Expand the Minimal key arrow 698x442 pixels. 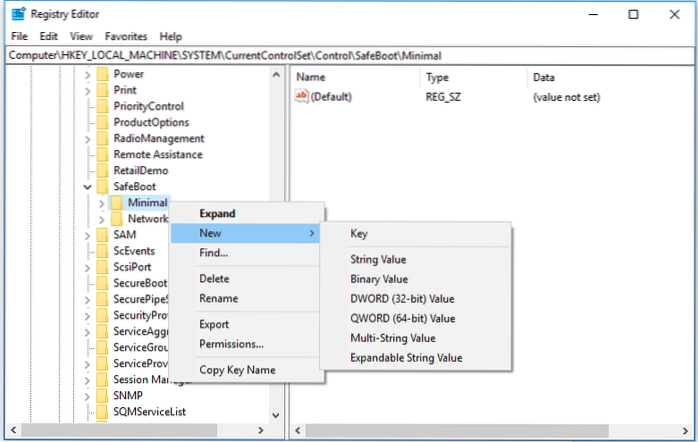(x=102, y=203)
